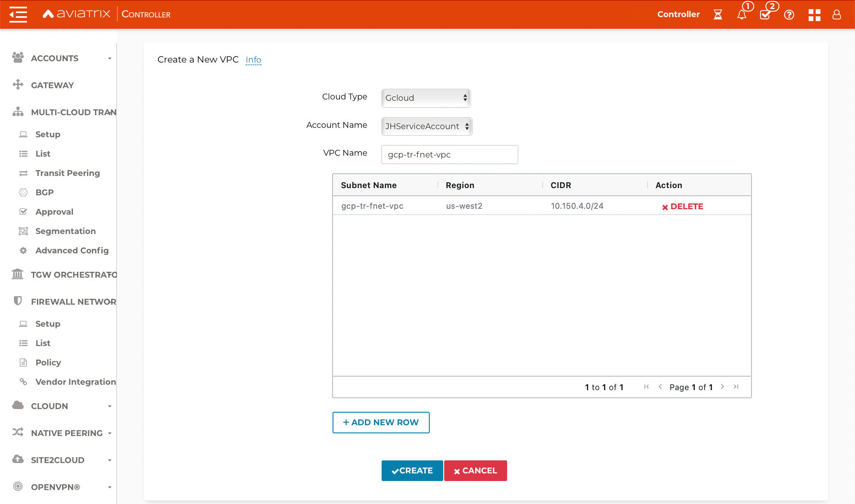Sort by CIDR column header
The height and width of the screenshot is (504, 855).
561,185
